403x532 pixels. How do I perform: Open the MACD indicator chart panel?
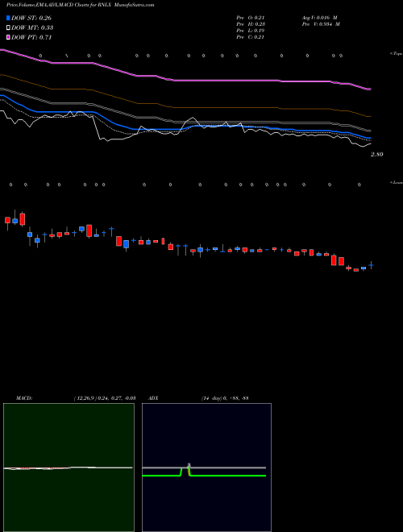(69, 468)
